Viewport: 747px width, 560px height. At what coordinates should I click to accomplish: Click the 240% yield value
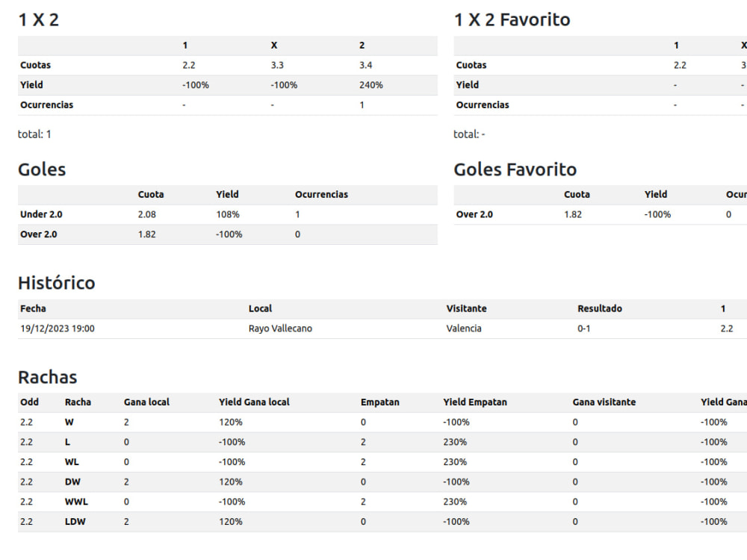[371, 85]
